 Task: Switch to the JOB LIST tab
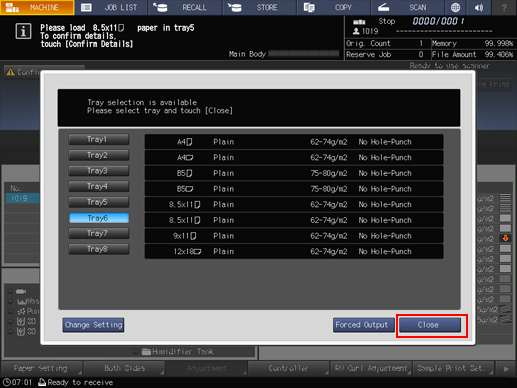(111, 7)
